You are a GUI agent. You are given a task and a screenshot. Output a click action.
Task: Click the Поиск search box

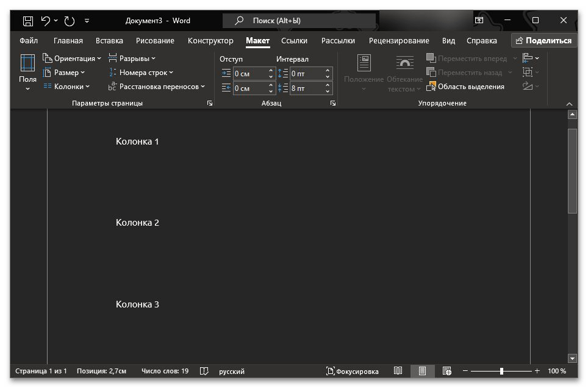(x=299, y=21)
